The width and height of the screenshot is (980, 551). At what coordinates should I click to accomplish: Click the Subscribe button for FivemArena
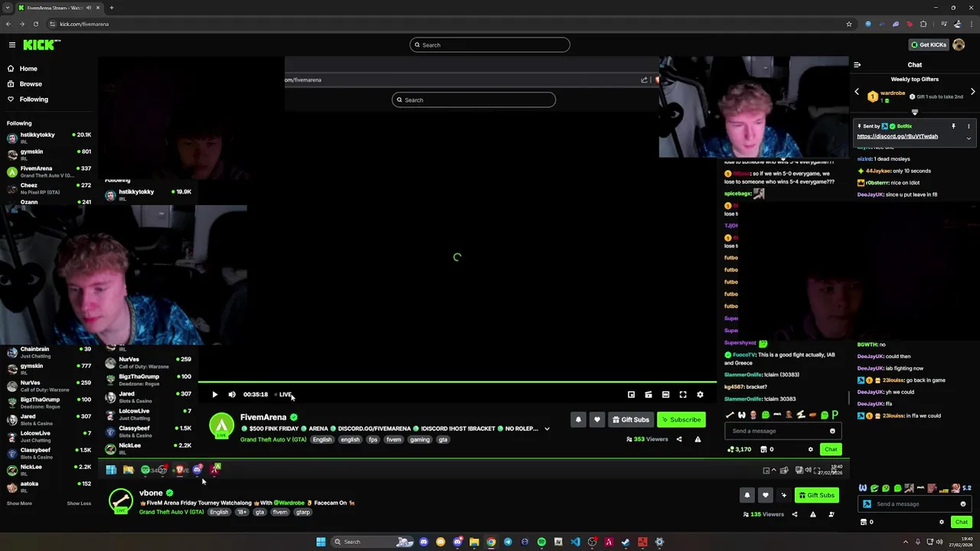point(681,420)
